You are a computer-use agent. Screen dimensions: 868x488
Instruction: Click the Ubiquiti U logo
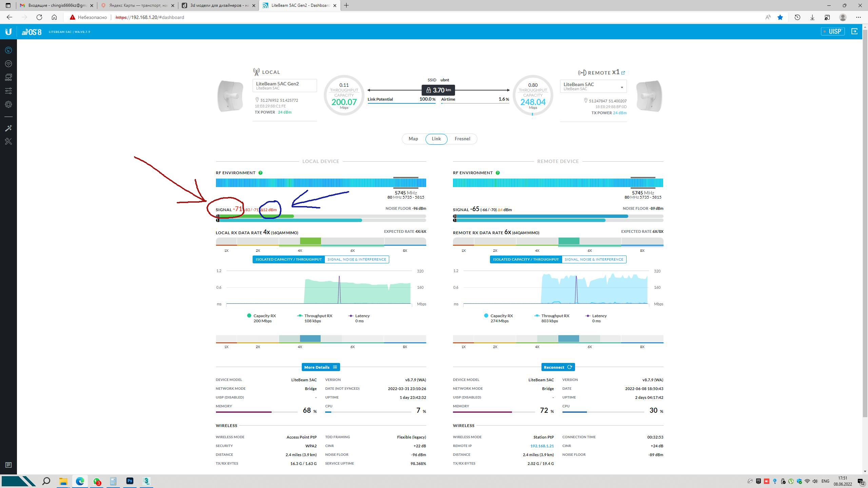(x=8, y=32)
